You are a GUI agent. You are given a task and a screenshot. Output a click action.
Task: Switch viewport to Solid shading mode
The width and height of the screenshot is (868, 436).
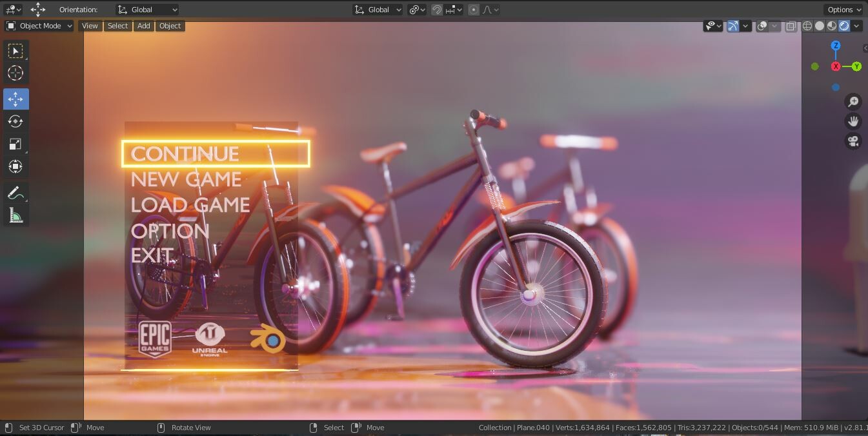pos(819,26)
